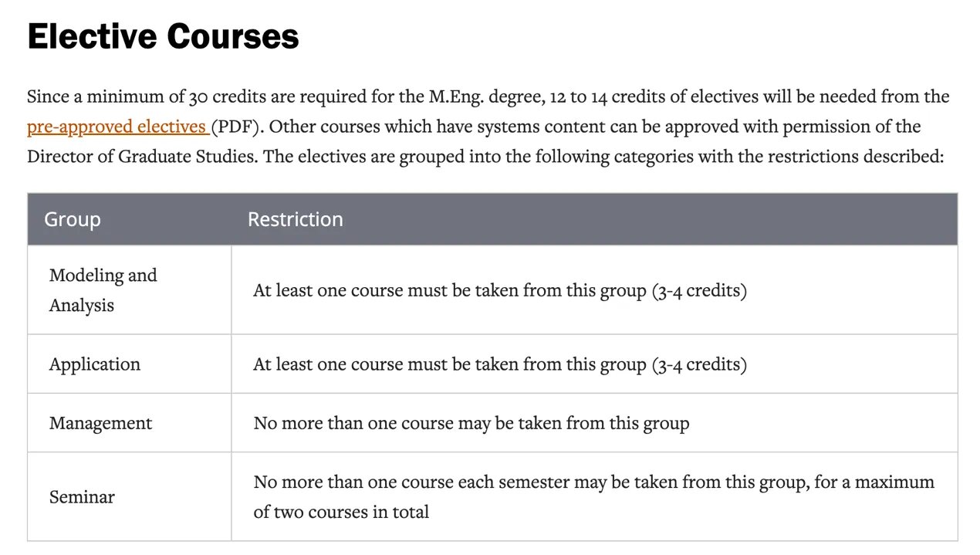Click the Management row's restriction text

(471, 423)
